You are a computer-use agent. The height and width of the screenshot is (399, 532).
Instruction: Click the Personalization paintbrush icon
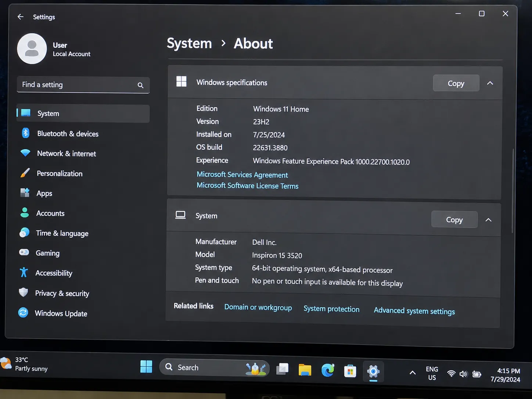25,173
